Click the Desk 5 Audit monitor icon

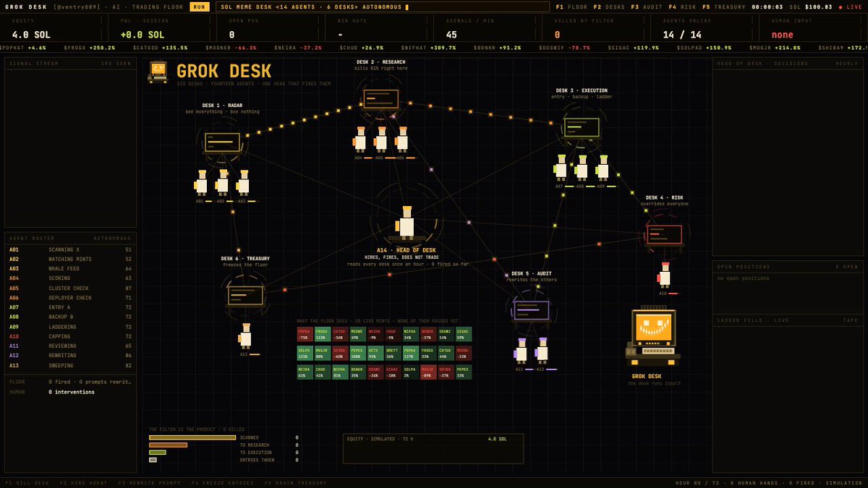[532, 311]
